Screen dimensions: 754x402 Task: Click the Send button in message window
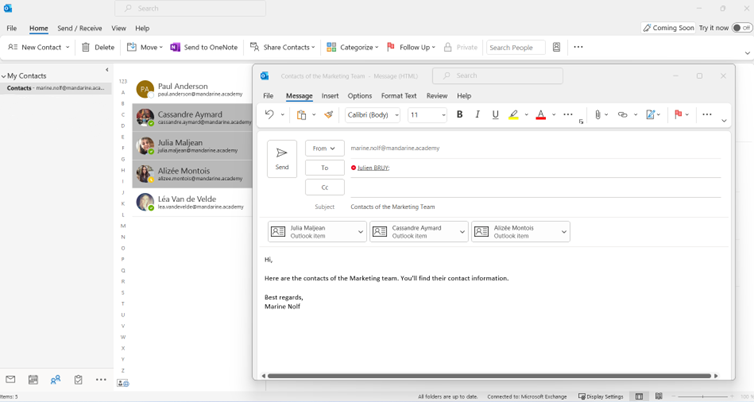(282, 159)
